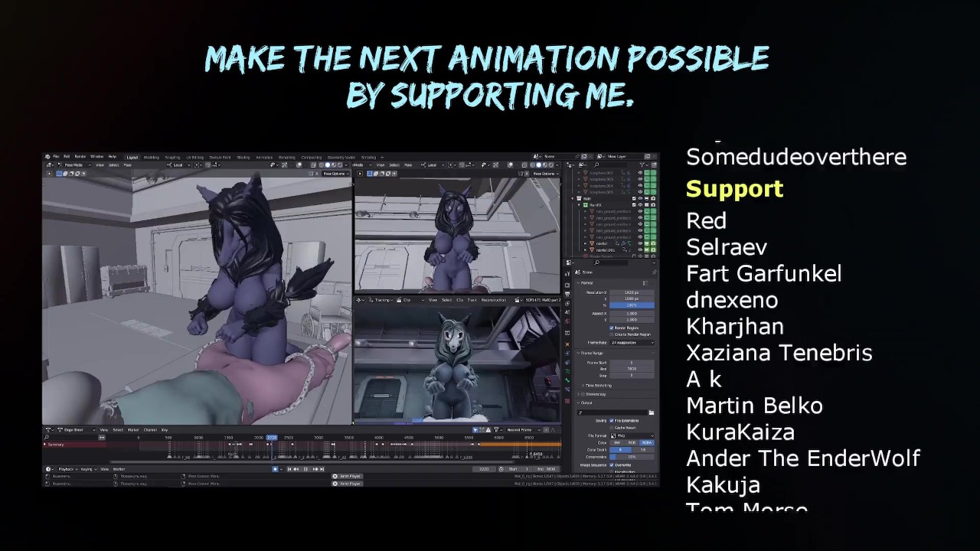The height and width of the screenshot is (551, 980).
Task: Click the Blender logo icon in menu bar
Action: [47, 157]
